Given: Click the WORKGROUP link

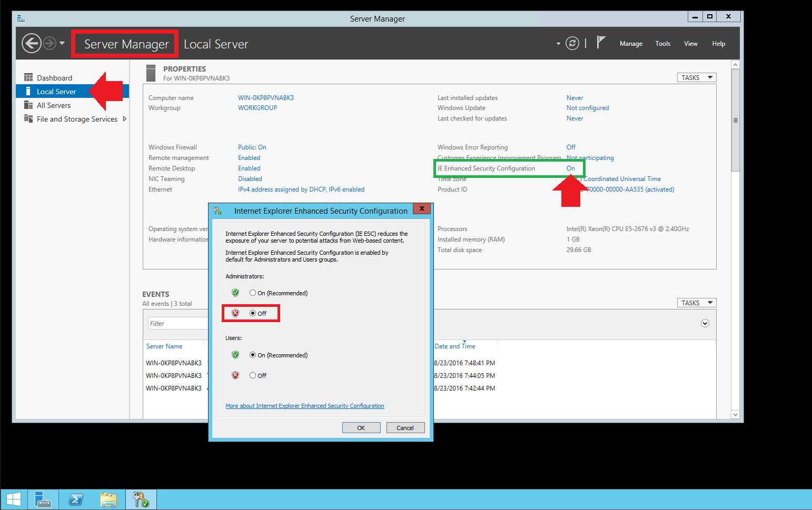Looking at the screenshot, I should pos(258,108).
